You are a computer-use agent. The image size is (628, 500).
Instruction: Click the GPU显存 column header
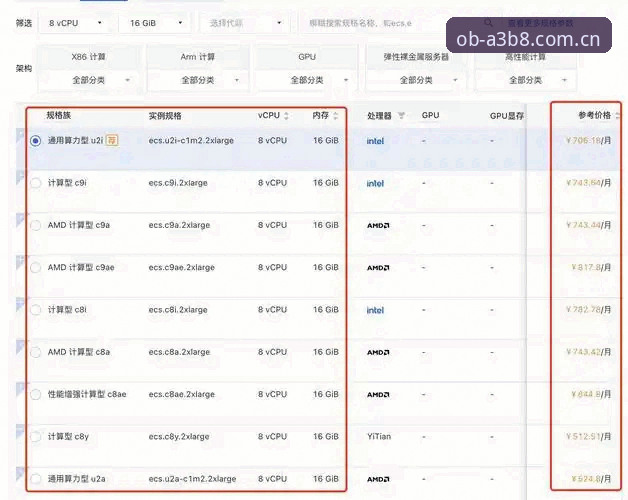507,116
